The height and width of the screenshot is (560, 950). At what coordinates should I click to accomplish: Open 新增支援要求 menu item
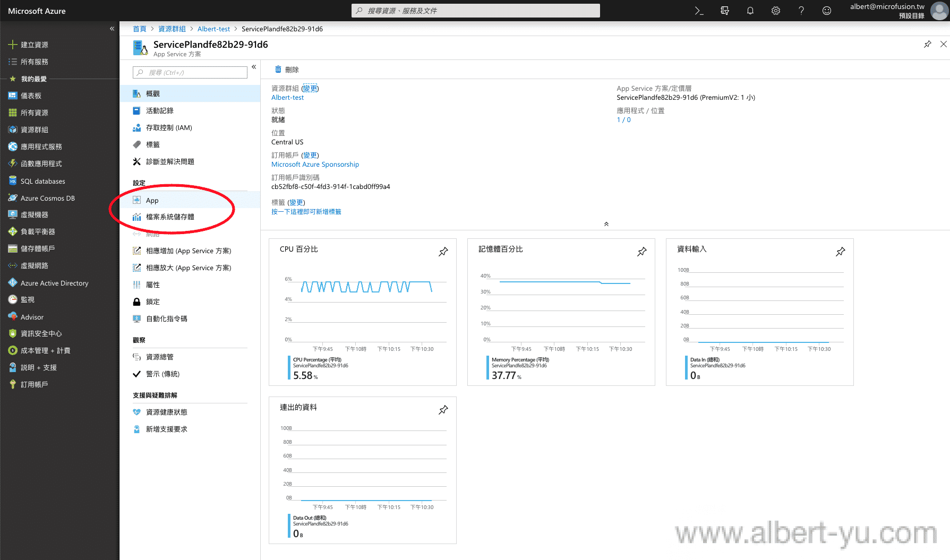190,429
